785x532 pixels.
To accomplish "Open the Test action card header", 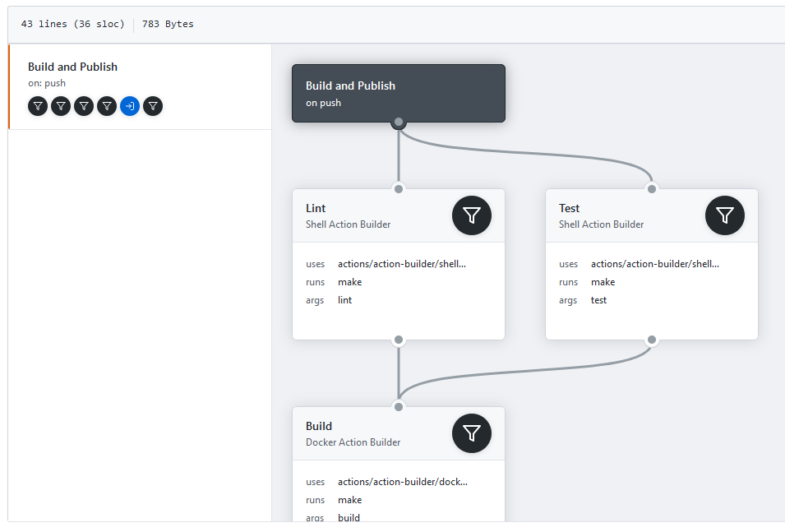I will [651, 216].
